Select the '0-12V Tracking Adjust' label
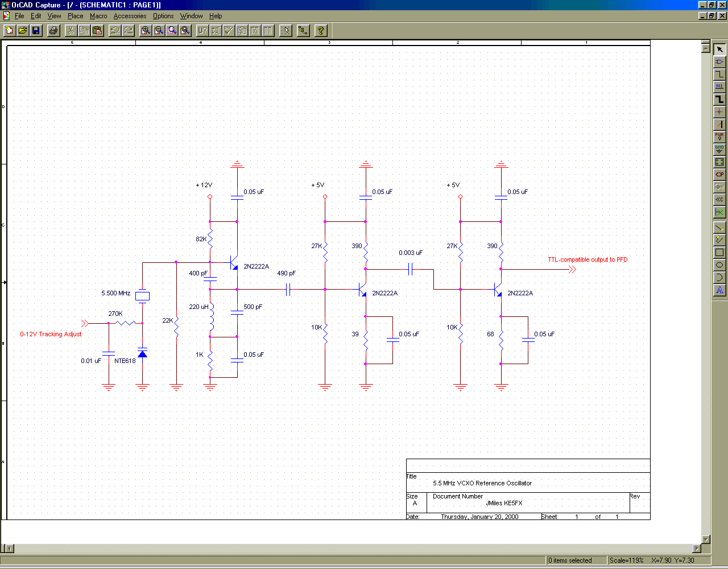Image resolution: width=728 pixels, height=569 pixels. point(51,334)
